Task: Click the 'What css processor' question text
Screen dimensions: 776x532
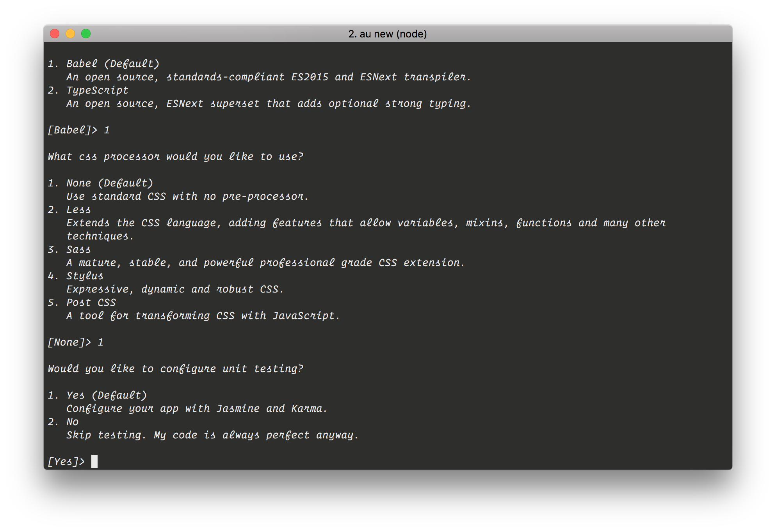Action: (176, 156)
